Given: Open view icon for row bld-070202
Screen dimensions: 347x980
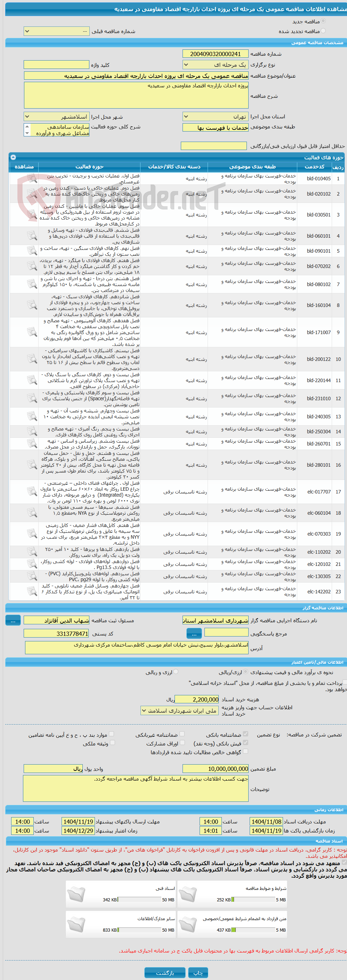Looking at the screenshot, I should tap(32, 266).
